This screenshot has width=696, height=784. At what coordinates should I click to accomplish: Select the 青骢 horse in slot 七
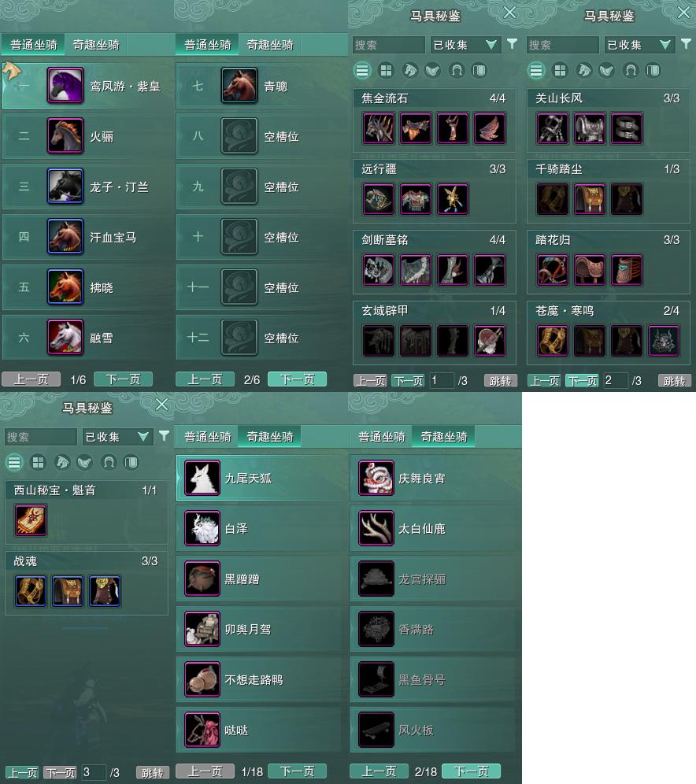click(x=239, y=86)
